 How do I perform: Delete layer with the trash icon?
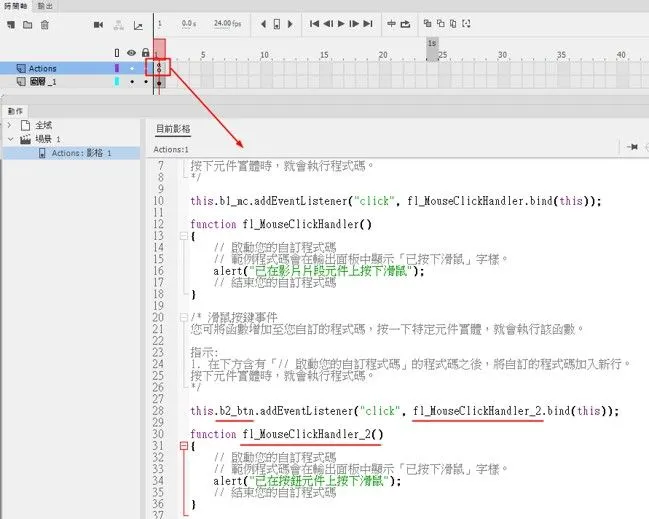[45, 25]
